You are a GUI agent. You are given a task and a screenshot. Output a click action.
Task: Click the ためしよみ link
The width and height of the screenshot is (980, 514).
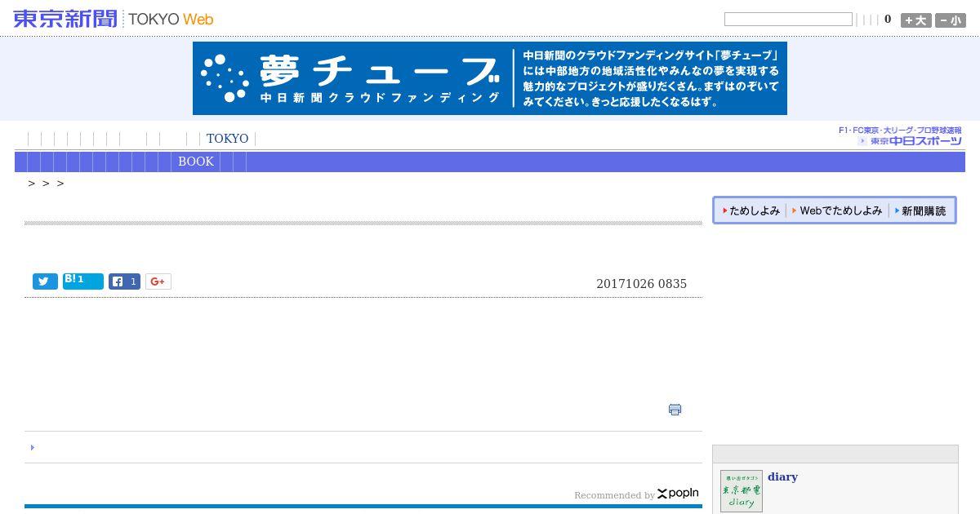tap(751, 210)
